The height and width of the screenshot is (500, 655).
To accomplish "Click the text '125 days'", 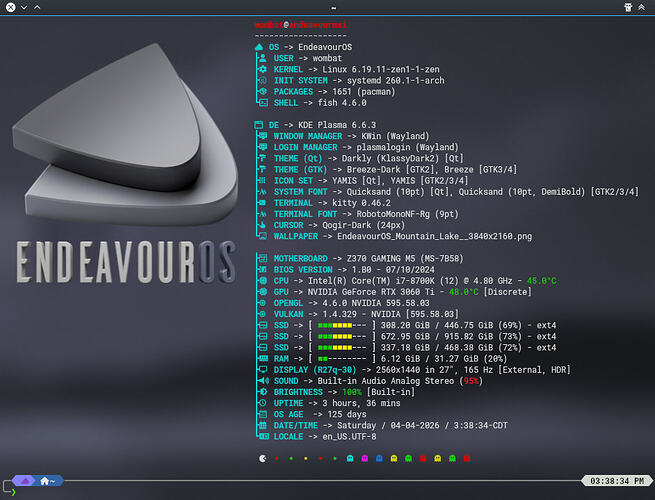I will [347, 414].
